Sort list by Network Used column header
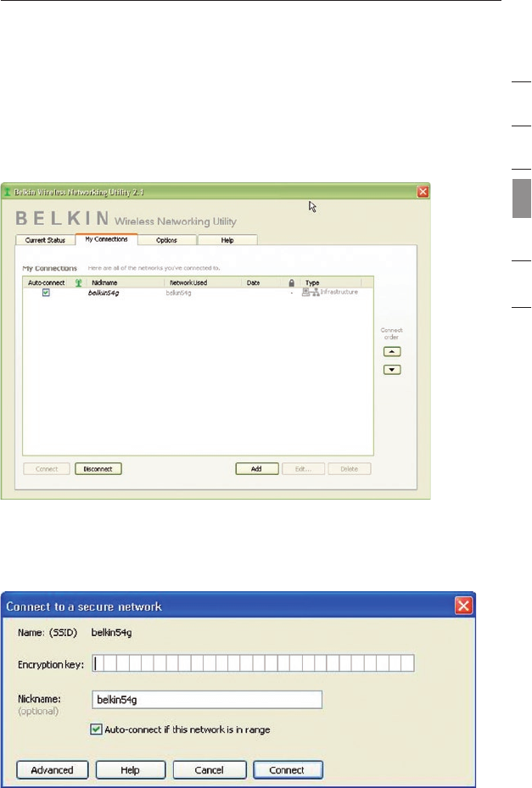The height and width of the screenshot is (788, 532). 188,283
